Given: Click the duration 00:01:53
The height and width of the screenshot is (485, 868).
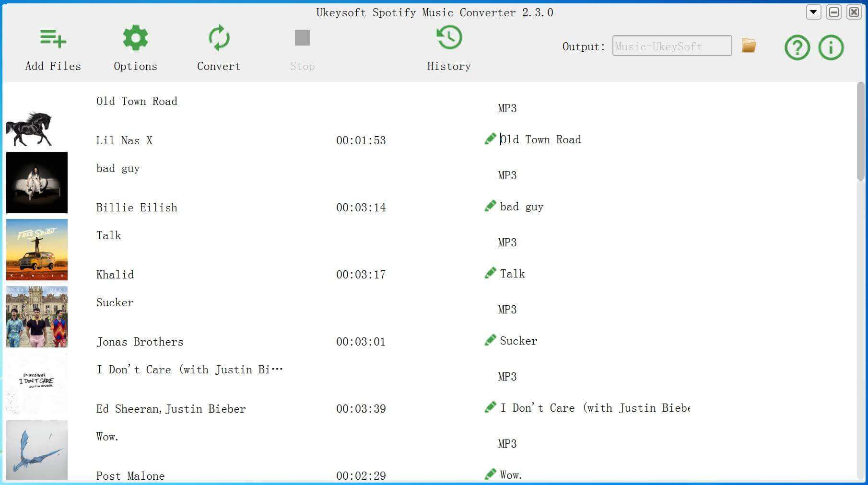Looking at the screenshot, I should pyautogui.click(x=361, y=140).
